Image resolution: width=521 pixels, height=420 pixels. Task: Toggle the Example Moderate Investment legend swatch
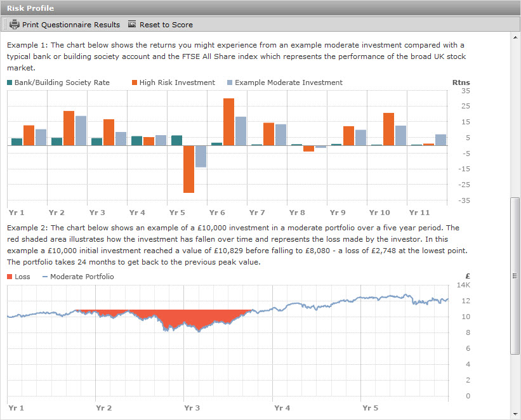coord(230,82)
